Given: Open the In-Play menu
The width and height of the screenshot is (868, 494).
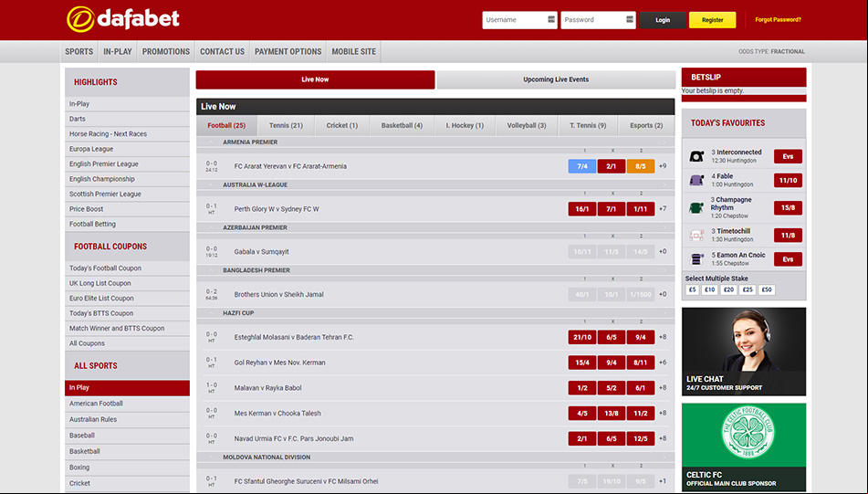Looking at the screenshot, I should pos(118,51).
